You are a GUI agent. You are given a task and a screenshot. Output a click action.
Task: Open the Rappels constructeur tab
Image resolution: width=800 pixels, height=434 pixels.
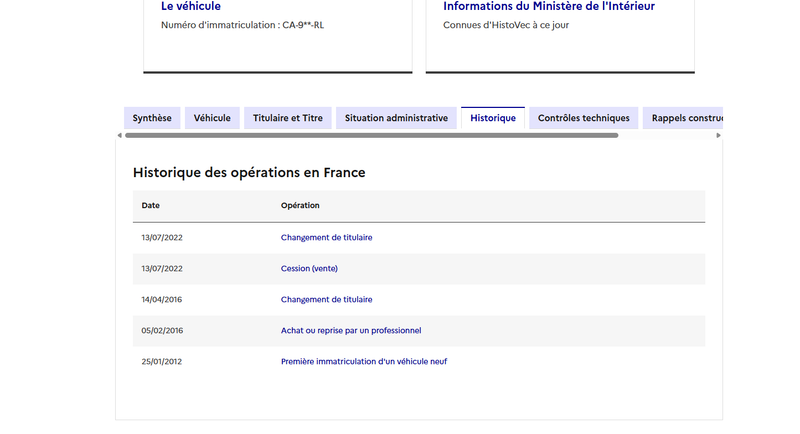[x=683, y=118]
